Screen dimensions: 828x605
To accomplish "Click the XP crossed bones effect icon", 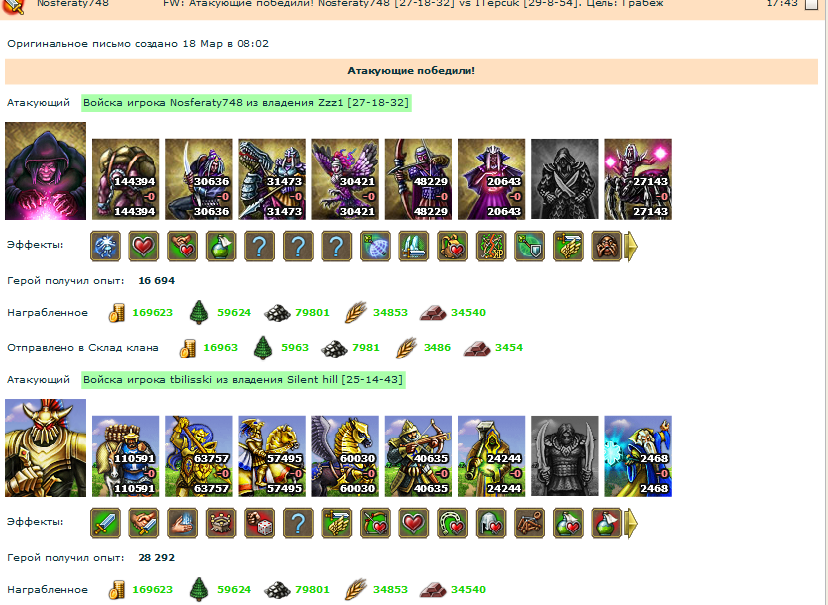I will tap(491, 246).
